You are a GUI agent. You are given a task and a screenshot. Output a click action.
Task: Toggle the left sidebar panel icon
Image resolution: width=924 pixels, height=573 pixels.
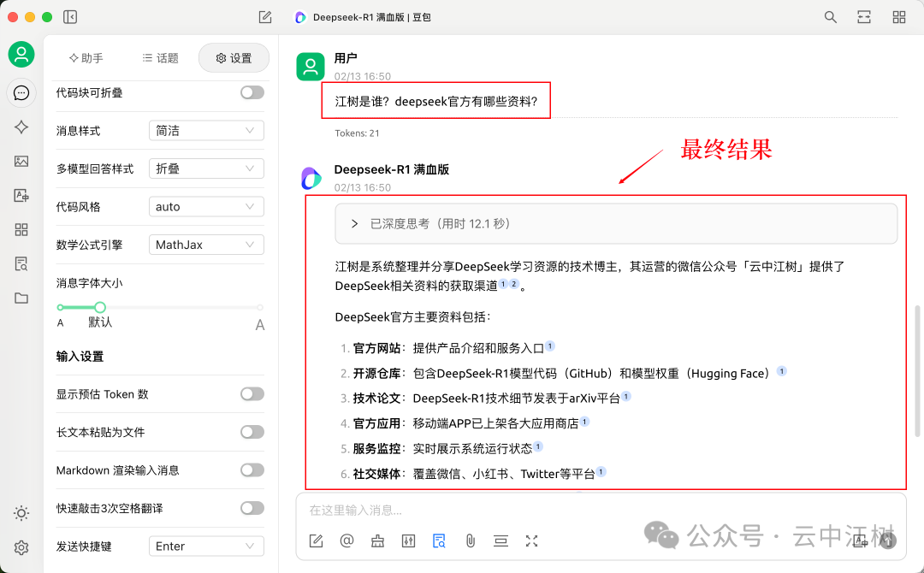click(70, 17)
